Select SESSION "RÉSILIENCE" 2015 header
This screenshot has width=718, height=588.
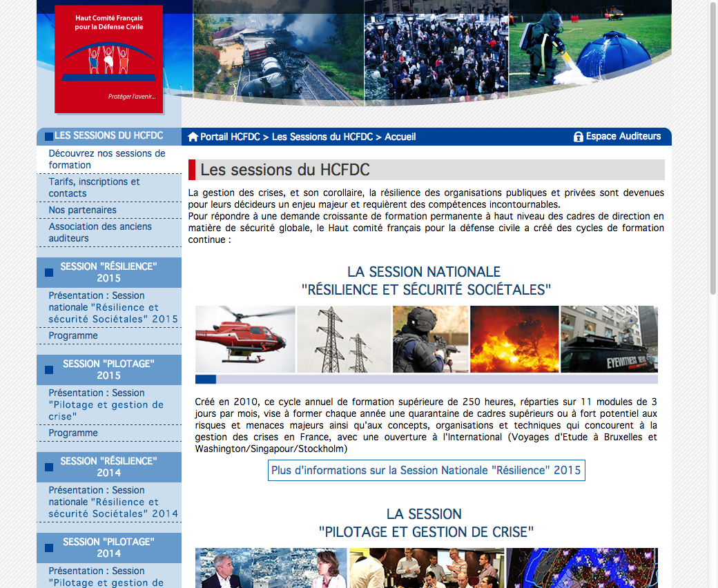tap(109, 273)
